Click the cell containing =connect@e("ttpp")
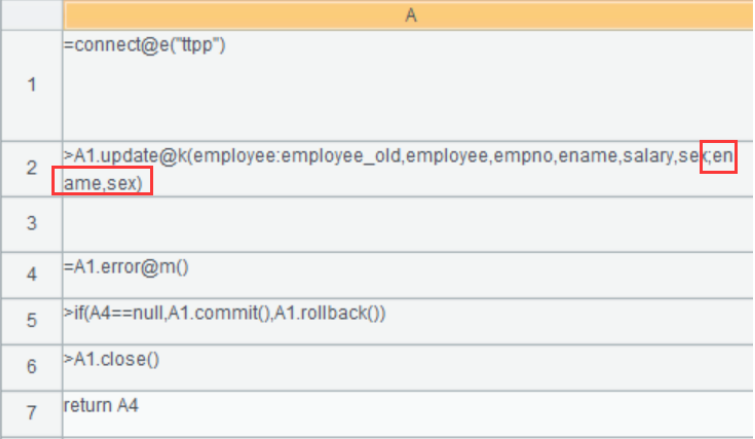755x439 pixels. click(x=409, y=86)
